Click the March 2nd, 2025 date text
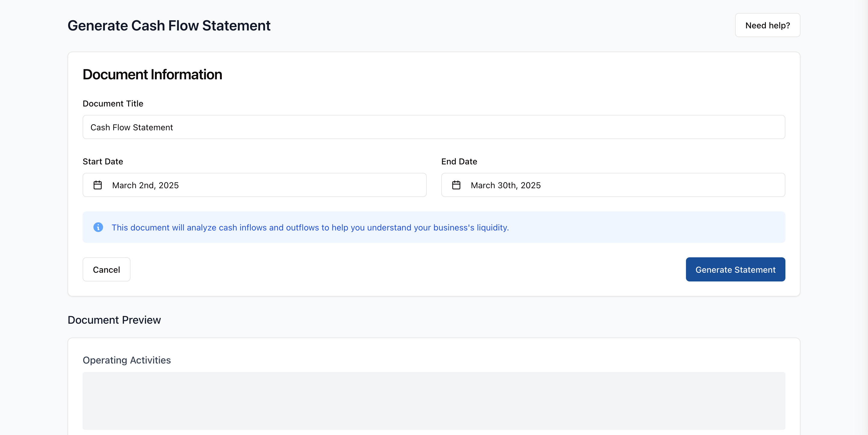 coord(145,186)
